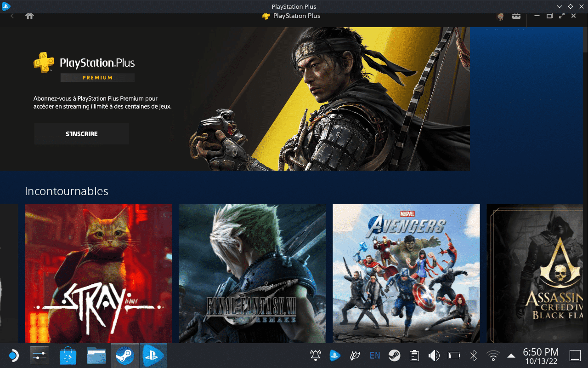This screenshot has height=368, width=588.
Task: Open clipboard manager tray icon
Action: coord(414,355)
